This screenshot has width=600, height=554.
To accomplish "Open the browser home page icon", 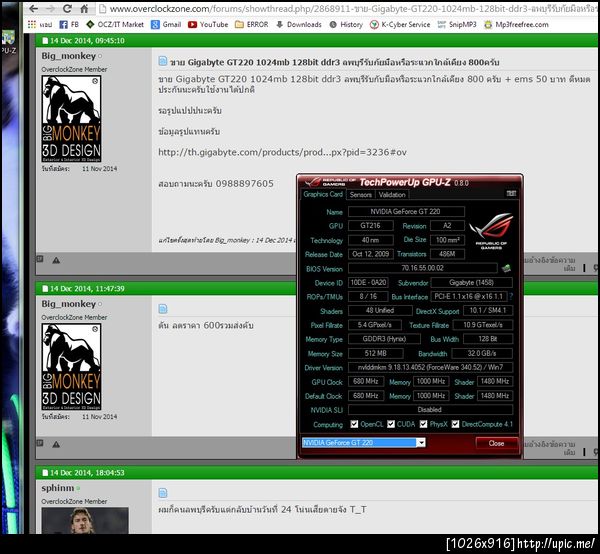I will (84, 8).
